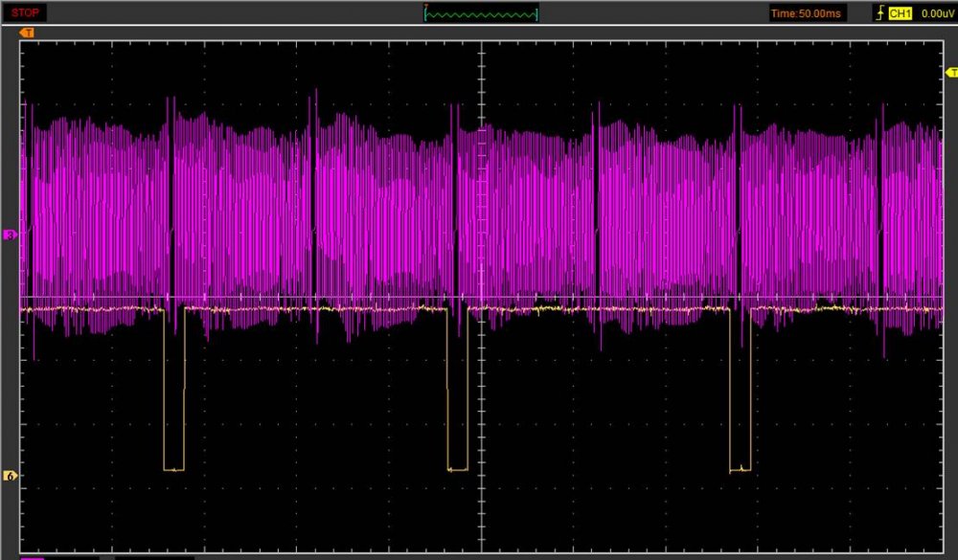Viewport: 958px width, 560px height.
Task: Select the yellow channel 6 ground marker
Action: pyautogui.click(x=11, y=476)
